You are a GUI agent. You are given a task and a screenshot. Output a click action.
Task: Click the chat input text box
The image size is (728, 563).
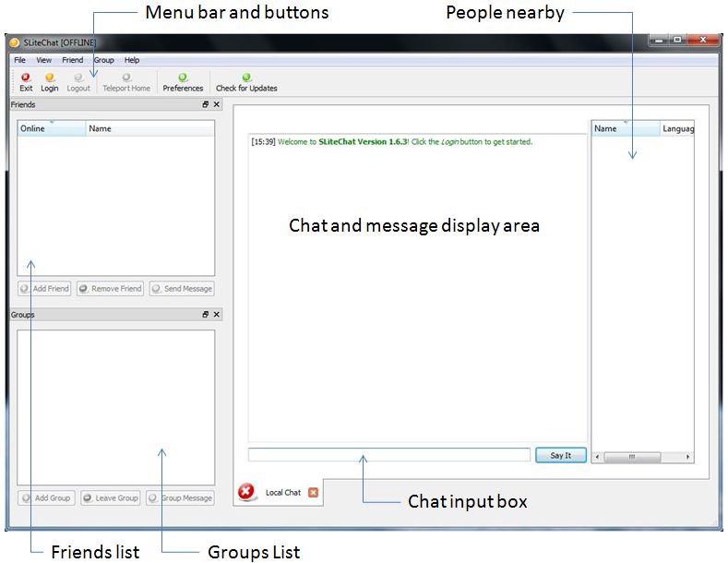[388, 455]
